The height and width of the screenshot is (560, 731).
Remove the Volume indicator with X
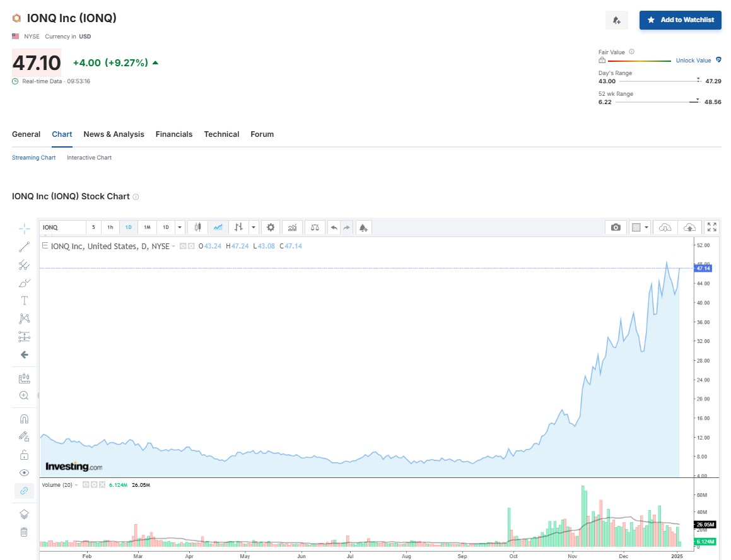tap(102, 485)
